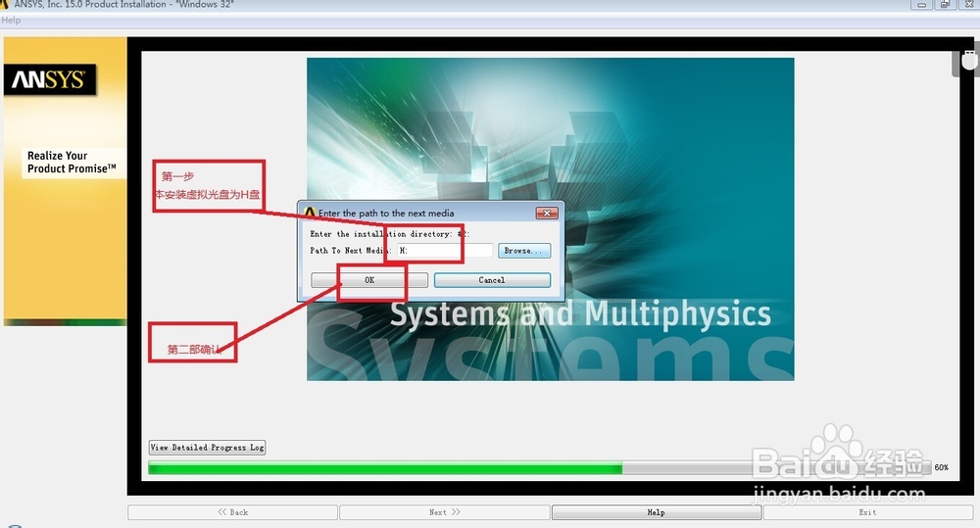Minimize the installer window
The height and width of the screenshot is (528, 980).
click(921, 4)
